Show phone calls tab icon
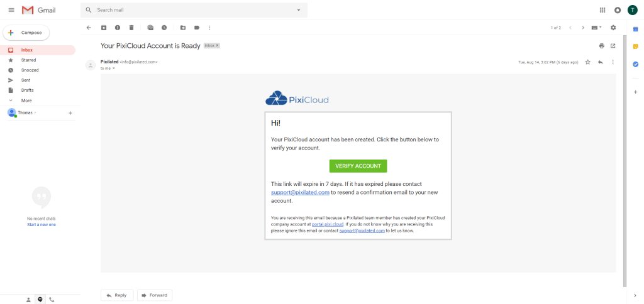 click(52, 300)
